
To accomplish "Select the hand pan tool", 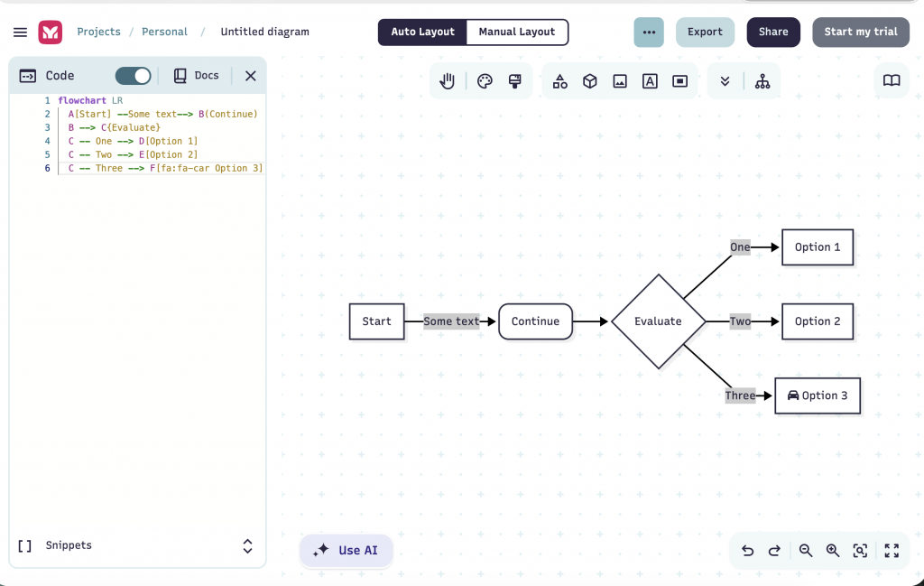I will [448, 81].
